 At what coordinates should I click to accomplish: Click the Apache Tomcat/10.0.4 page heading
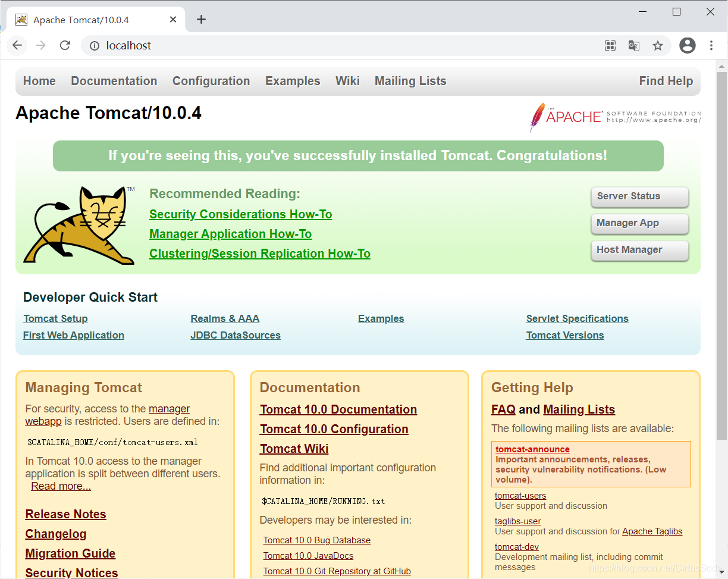click(108, 112)
